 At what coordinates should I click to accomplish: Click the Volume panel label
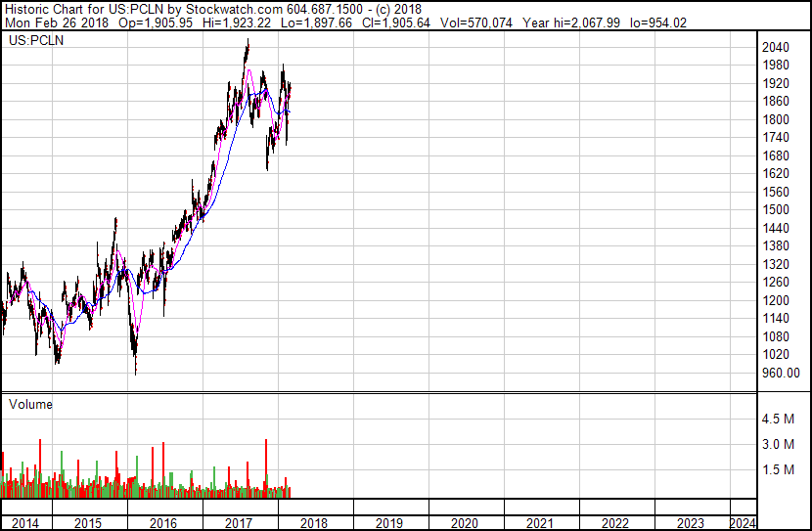pyautogui.click(x=30, y=404)
